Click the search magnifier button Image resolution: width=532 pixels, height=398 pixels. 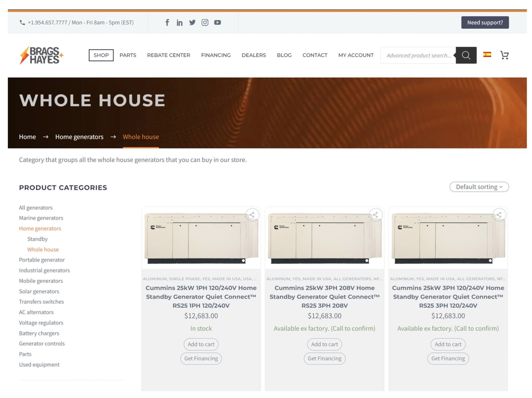[x=466, y=55]
